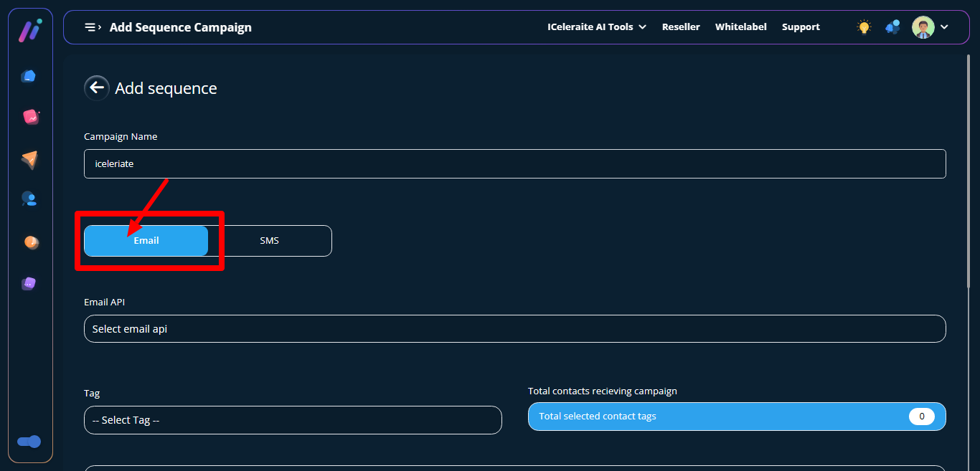This screenshot has width=980, height=471.
Task: Open the Select email api dropdown
Action: [514, 329]
